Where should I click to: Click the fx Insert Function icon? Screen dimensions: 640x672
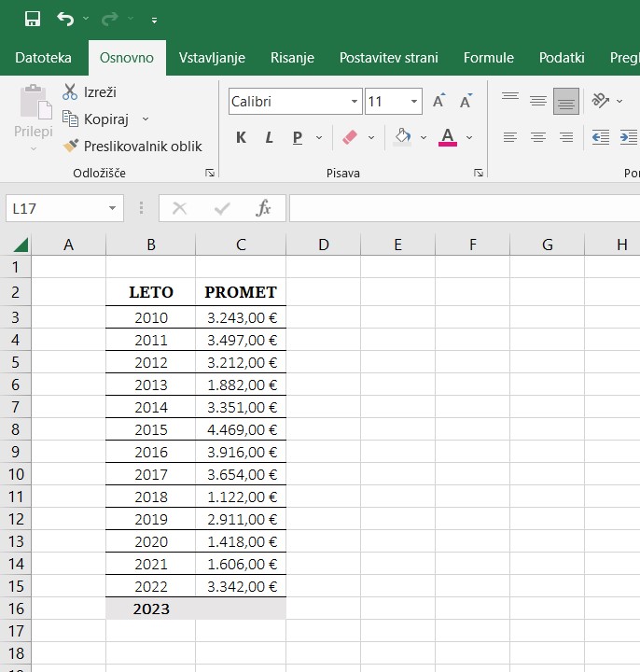pos(263,208)
